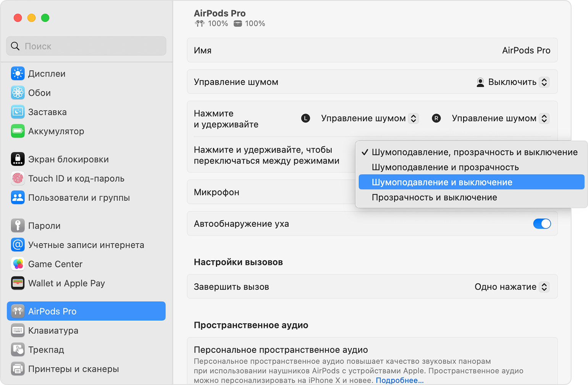Open the Touch ID fingerprint icon
The height and width of the screenshot is (385, 588).
[18, 178]
